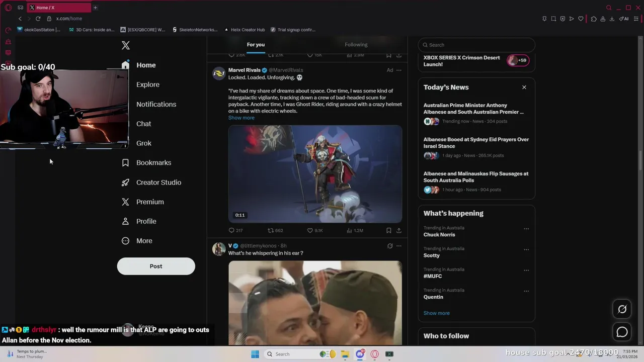The width and height of the screenshot is (644, 362).
Task: Click the Post button
Action: click(x=156, y=266)
